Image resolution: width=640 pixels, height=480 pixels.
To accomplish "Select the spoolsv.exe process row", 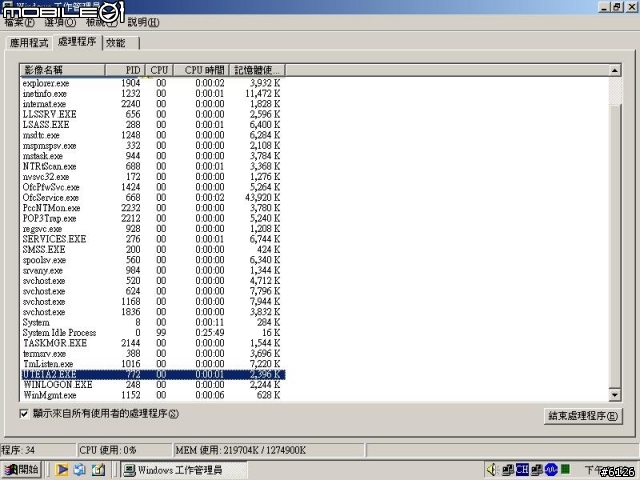I will click(152, 260).
